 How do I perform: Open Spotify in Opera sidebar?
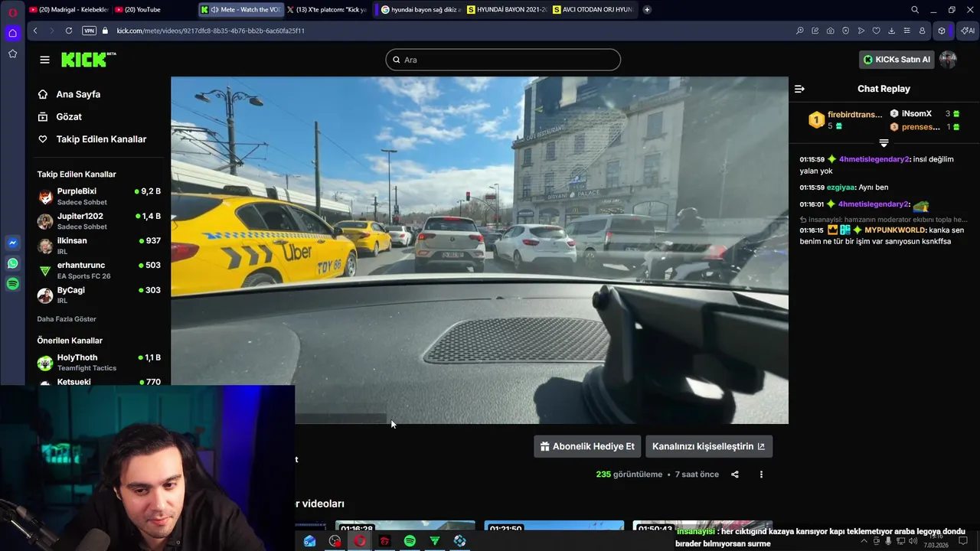tap(12, 284)
